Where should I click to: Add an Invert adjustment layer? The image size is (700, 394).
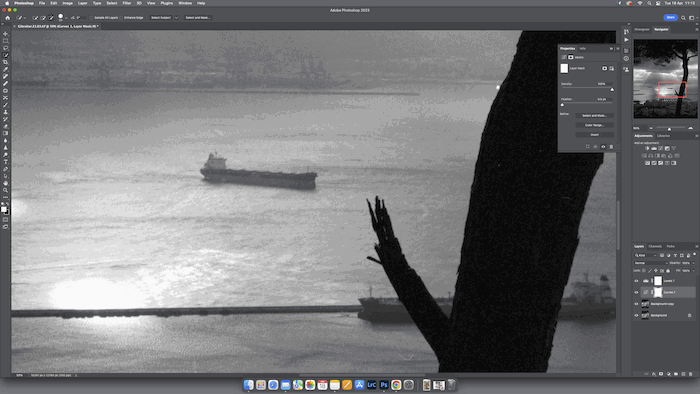(x=647, y=163)
